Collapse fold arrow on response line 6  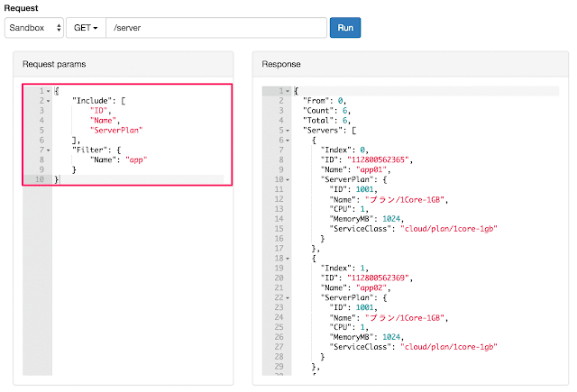[x=288, y=141]
